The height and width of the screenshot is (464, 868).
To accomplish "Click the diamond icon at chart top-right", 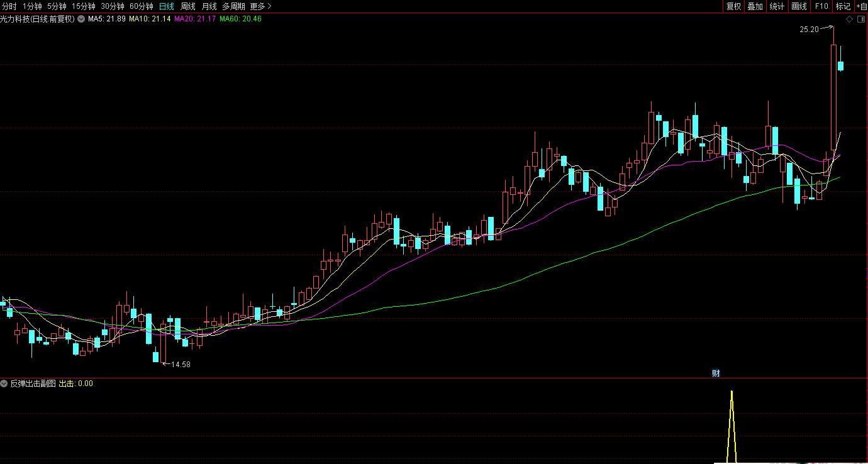I will [849, 19].
